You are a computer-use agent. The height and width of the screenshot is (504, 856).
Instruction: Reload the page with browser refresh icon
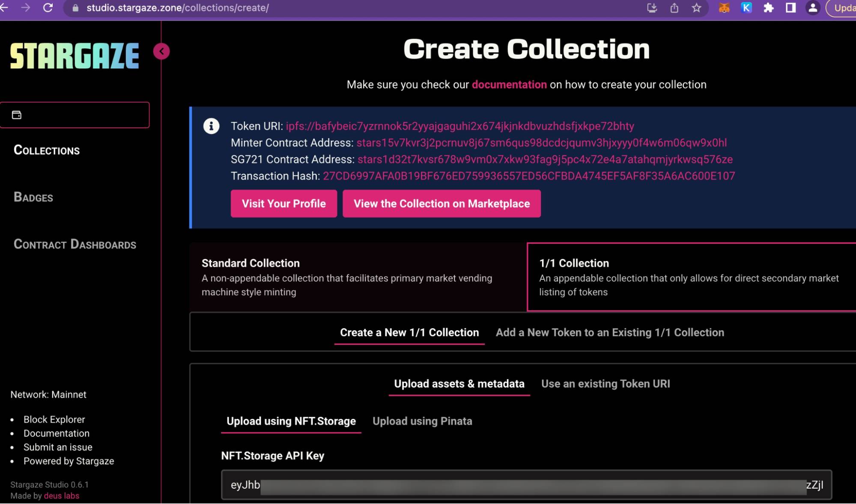tap(48, 8)
